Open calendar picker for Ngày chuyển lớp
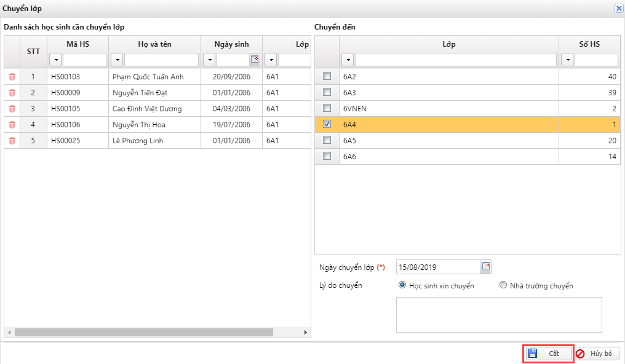Image resolution: width=625 pixels, height=364 pixels. coord(486,266)
